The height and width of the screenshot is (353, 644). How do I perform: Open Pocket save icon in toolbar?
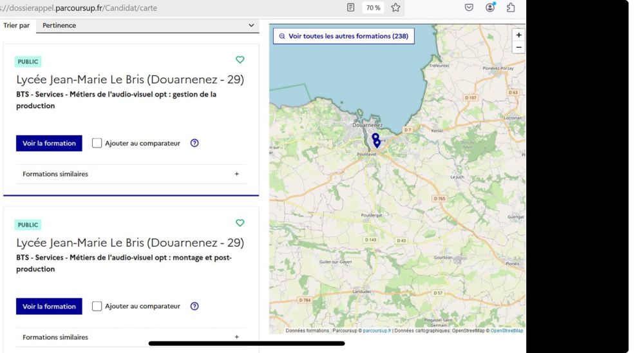pyautogui.click(x=469, y=7)
